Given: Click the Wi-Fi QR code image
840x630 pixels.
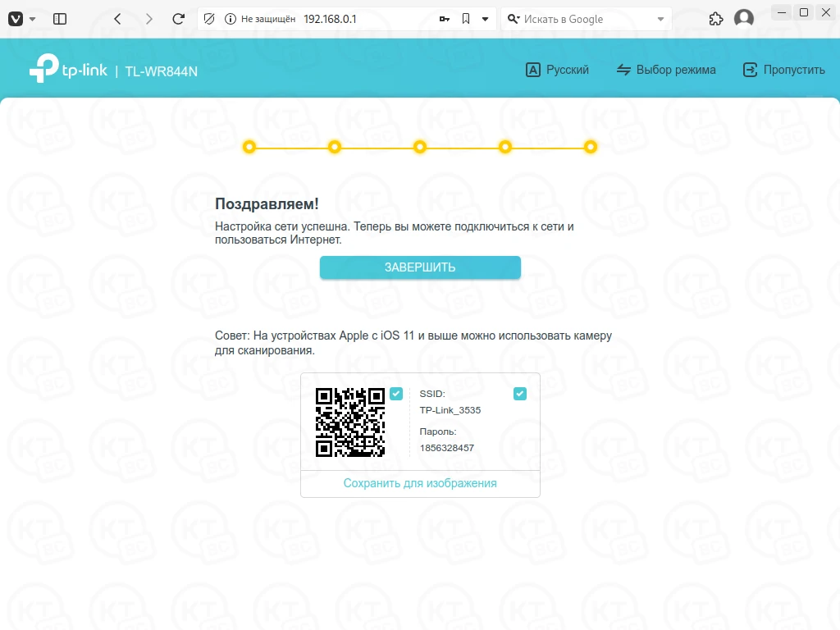Looking at the screenshot, I should (x=349, y=422).
